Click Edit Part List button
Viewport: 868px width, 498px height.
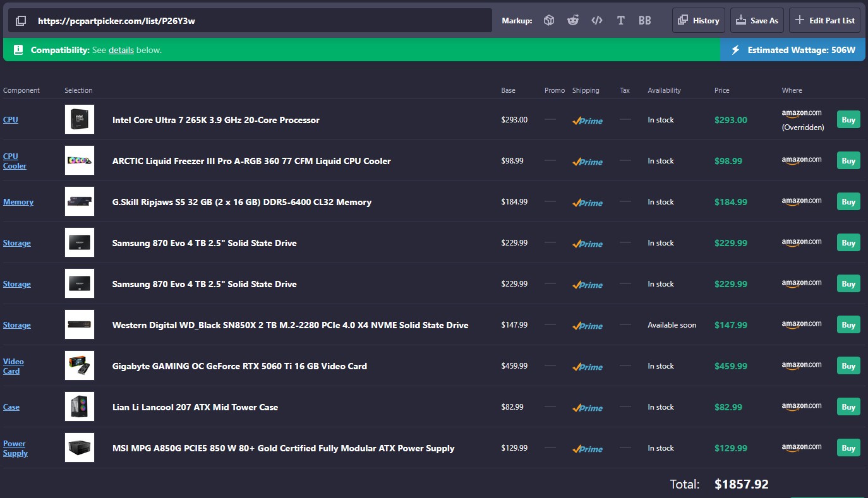click(824, 20)
